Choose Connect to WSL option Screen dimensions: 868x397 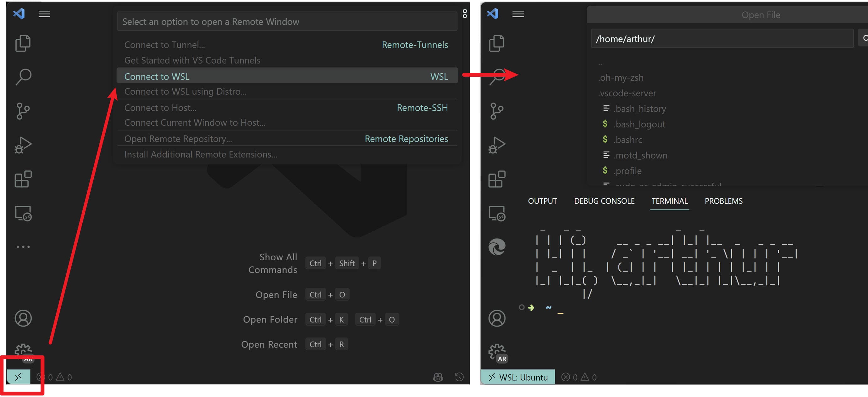(287, 76)
